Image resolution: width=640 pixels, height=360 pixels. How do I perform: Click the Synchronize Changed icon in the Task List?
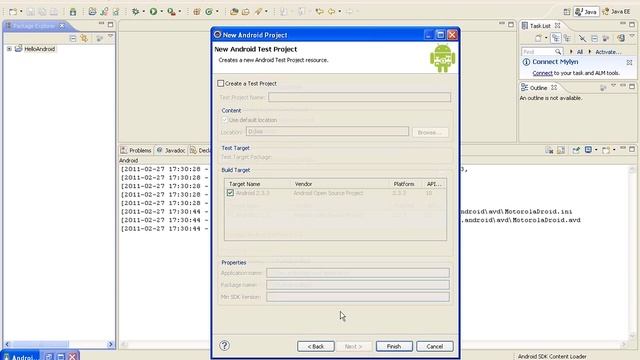[x=606, y=38]
